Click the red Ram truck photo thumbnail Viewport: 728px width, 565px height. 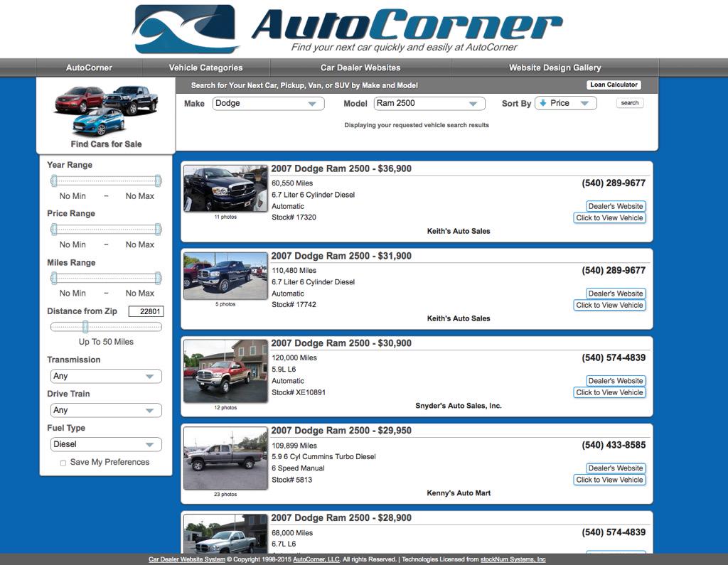[x=225, y=373]
